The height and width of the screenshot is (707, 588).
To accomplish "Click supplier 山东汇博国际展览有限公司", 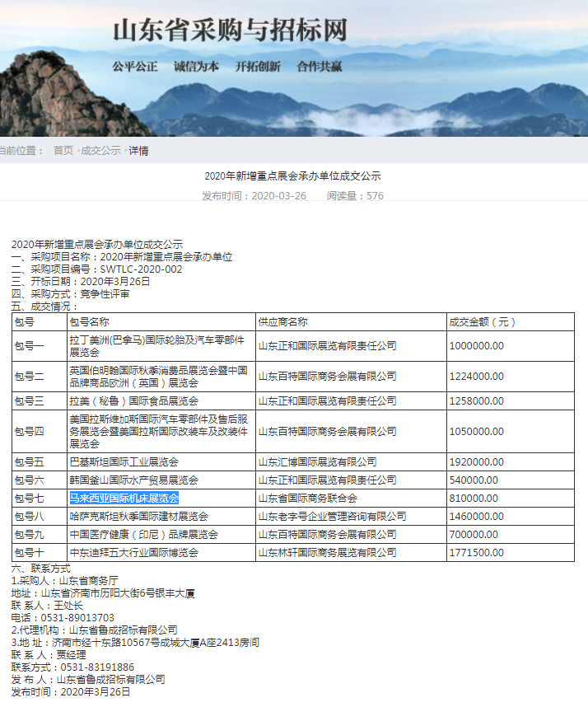I will coord(318,462).
